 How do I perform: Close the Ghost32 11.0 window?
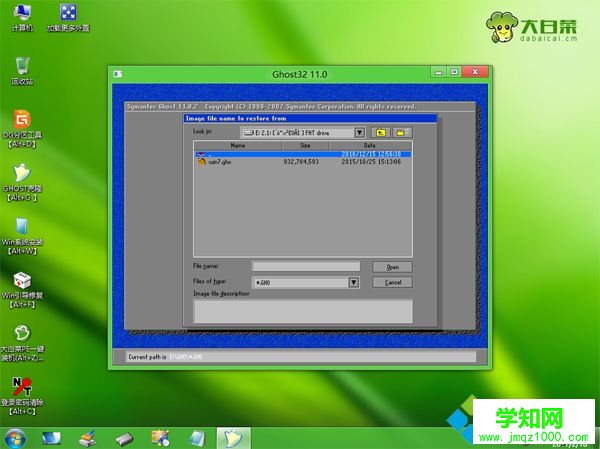coord(475,72)
